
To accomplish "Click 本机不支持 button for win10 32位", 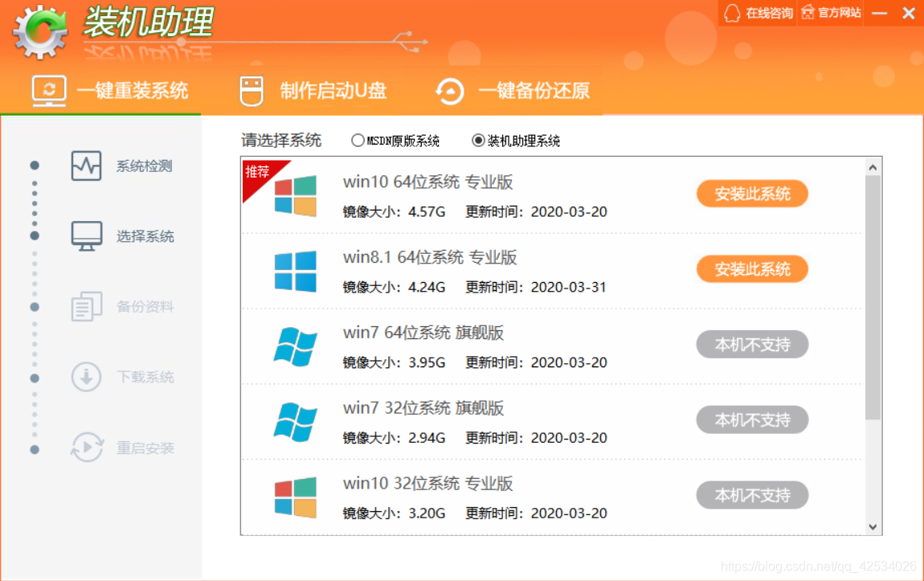I will [x=752, y=496].
